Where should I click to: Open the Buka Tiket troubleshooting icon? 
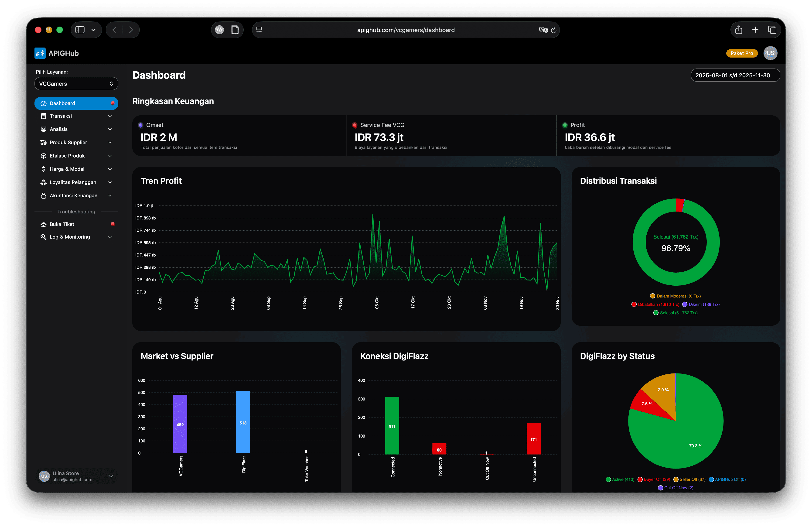click(43, 224)
